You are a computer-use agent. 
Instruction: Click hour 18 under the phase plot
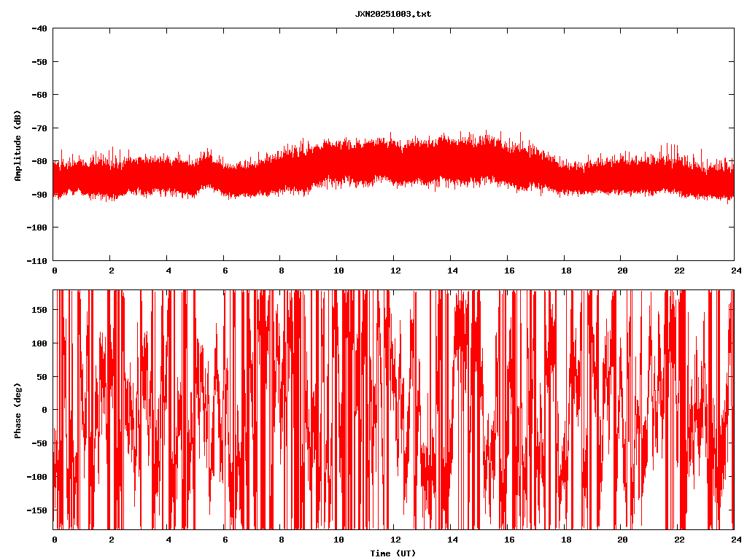pyautogui.click(x=564, y=540)
